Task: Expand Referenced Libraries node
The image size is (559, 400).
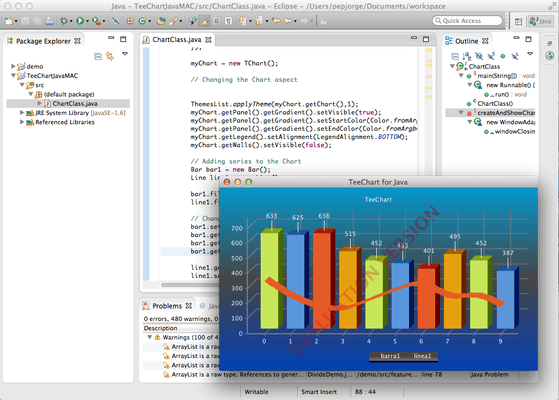Action: tap(22, 122)
